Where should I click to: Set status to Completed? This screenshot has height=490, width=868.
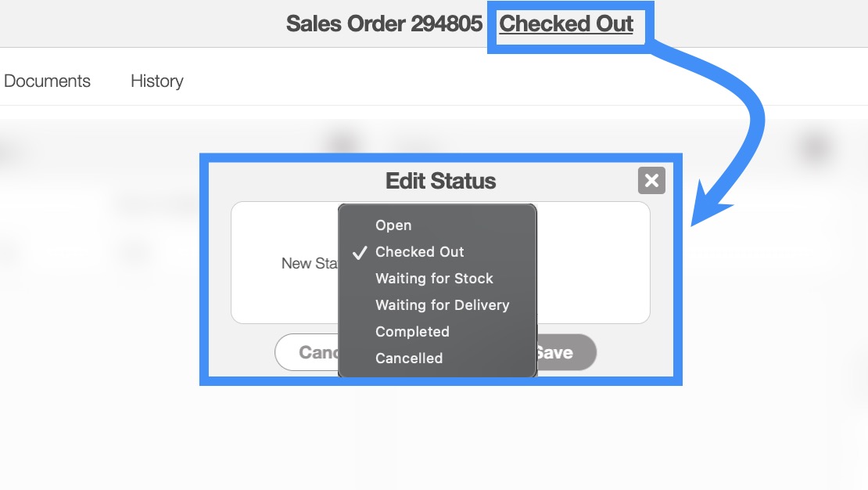(412, 332)
